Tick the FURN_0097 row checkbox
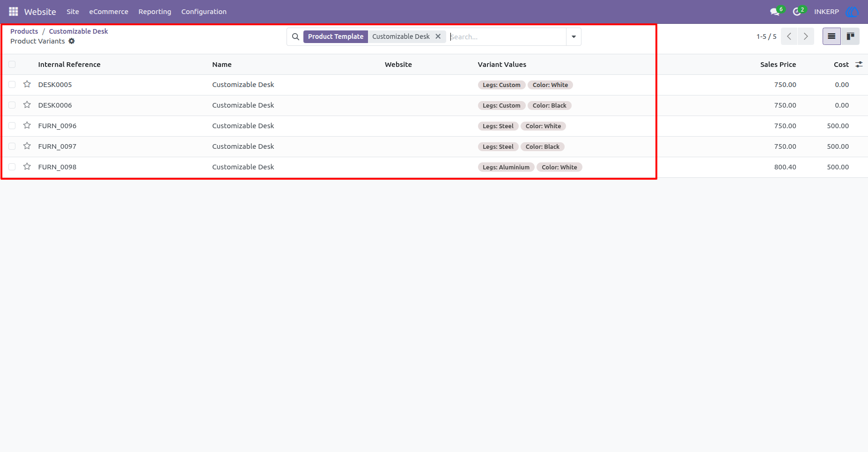868x452 pixels. coord(12,146)
